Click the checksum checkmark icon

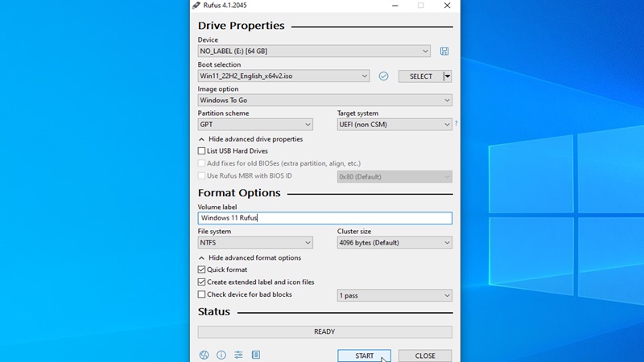tap(383, 76)
